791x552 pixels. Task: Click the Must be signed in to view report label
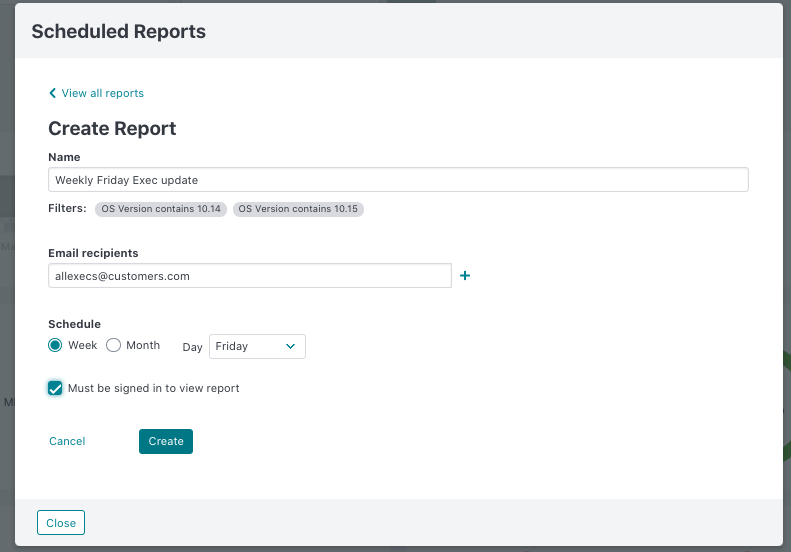pos(153,388)
